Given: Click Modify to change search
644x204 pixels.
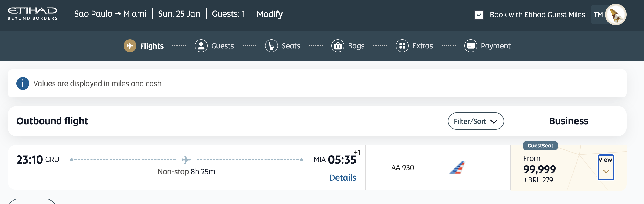Looking at the screenshot, I should click(x=269, y=14).
